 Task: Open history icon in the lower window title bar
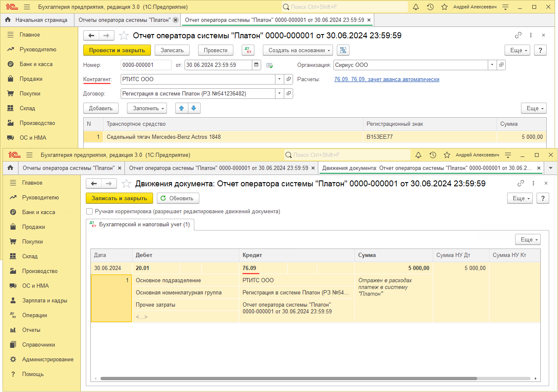pyautogui.click(x=433, y=155)
